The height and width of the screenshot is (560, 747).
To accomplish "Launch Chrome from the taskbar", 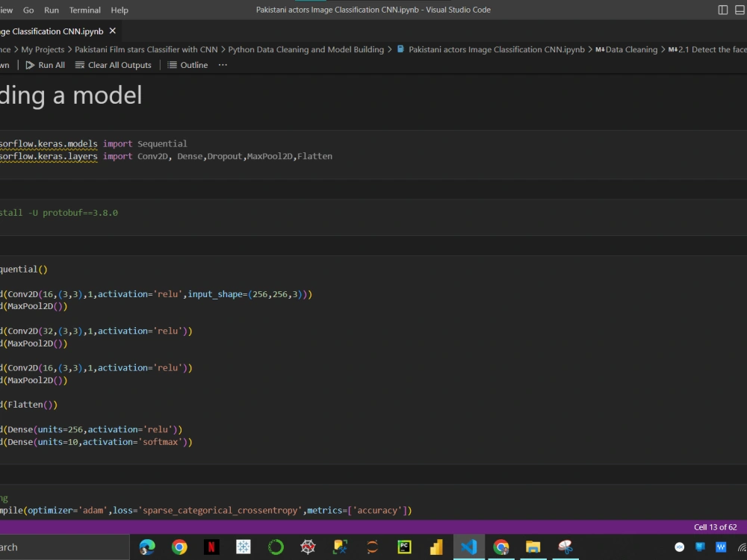I will click(x=179, y=547).
